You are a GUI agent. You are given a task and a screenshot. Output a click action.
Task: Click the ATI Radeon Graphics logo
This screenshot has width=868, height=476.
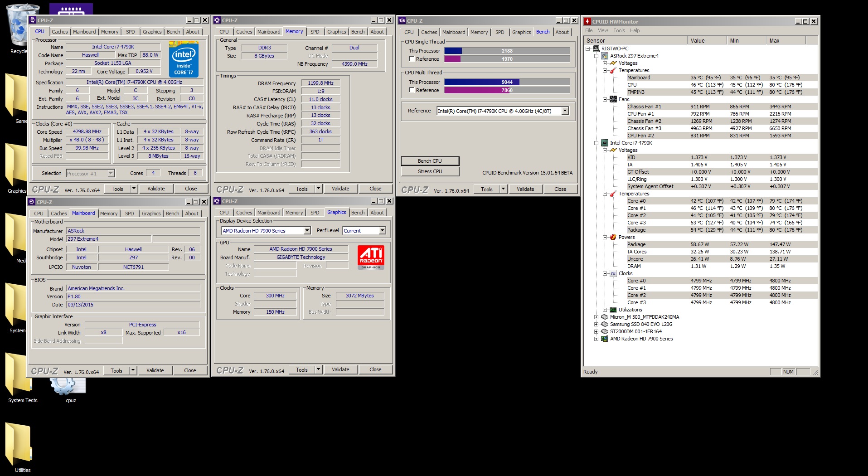[371, 257]
